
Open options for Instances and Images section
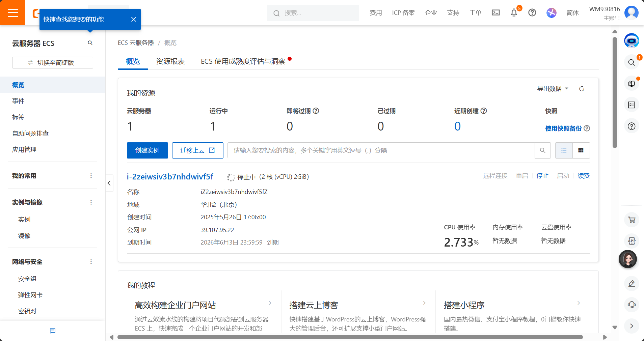tap(91, 202)
